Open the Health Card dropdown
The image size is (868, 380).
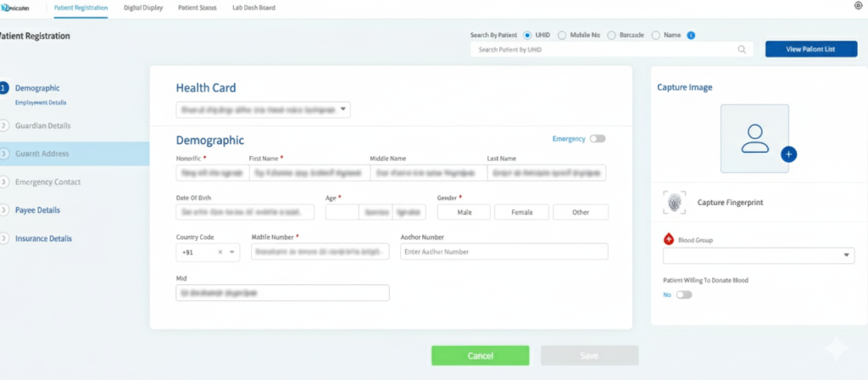[x=263, y=109]
